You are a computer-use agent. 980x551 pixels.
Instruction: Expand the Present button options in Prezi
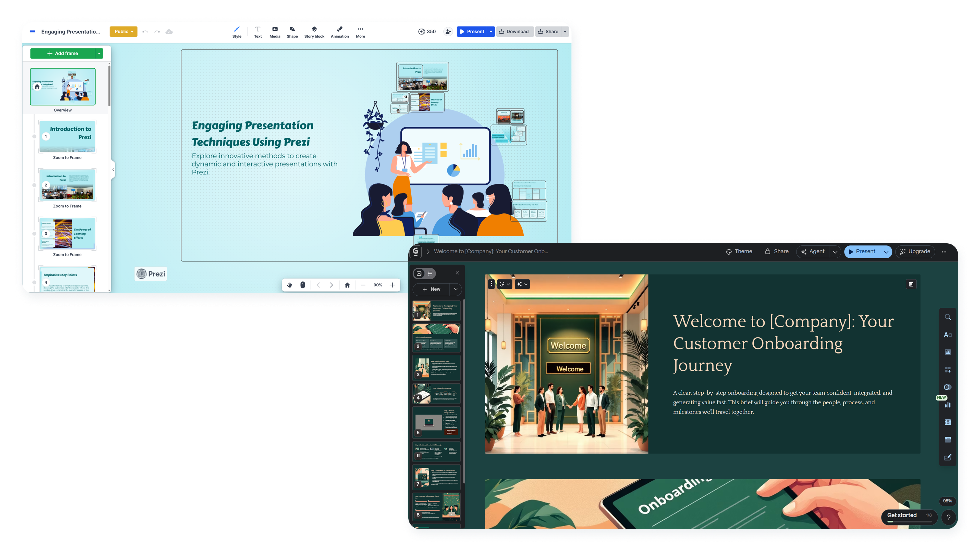491,32
